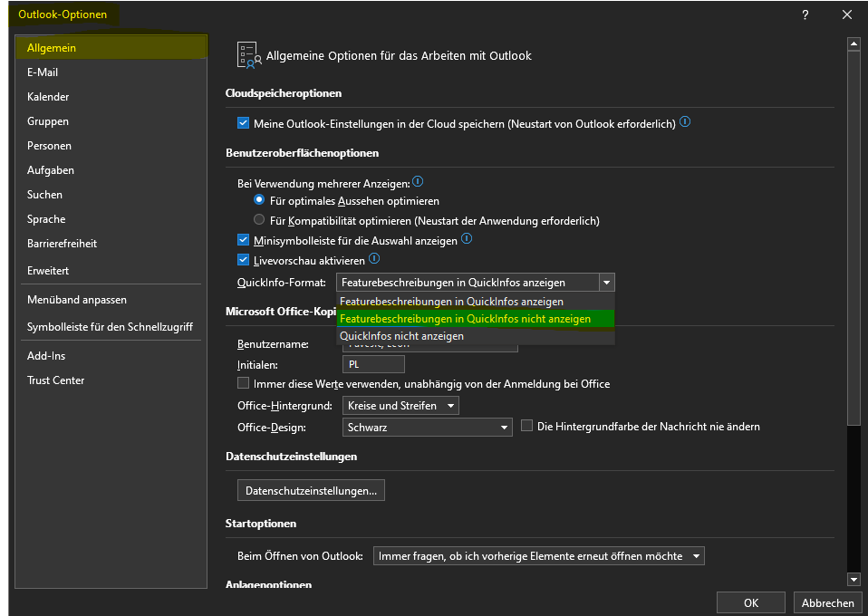Open the Sprache category
The height and width of the screenshot is (616, 868).
tap(111, 218)
